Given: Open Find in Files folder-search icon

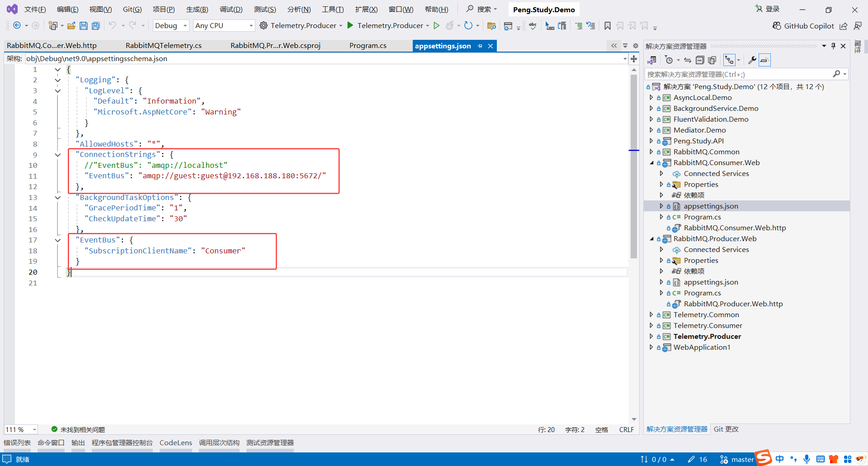Looking at the screenshot, I should [x=491, y=26].
